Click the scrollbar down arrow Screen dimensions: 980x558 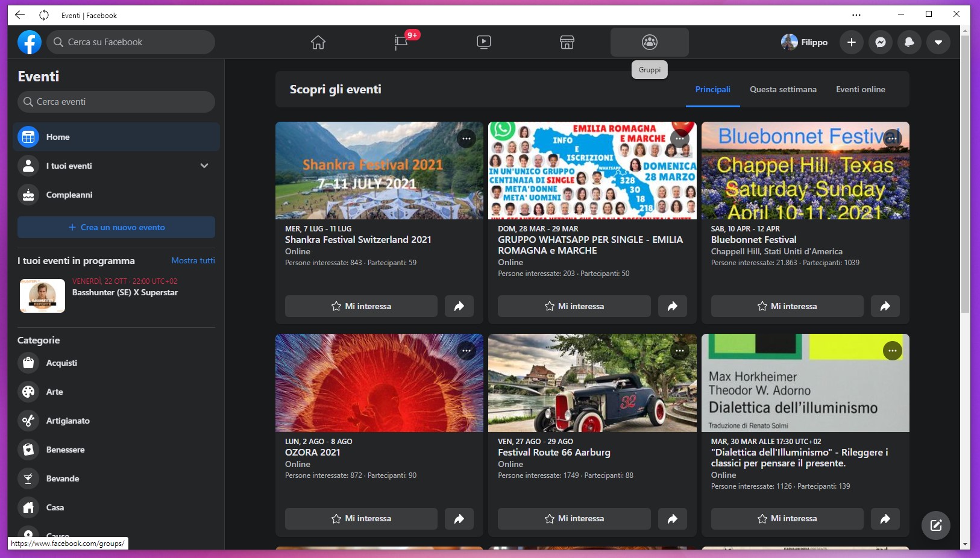[x=966, y=544]
